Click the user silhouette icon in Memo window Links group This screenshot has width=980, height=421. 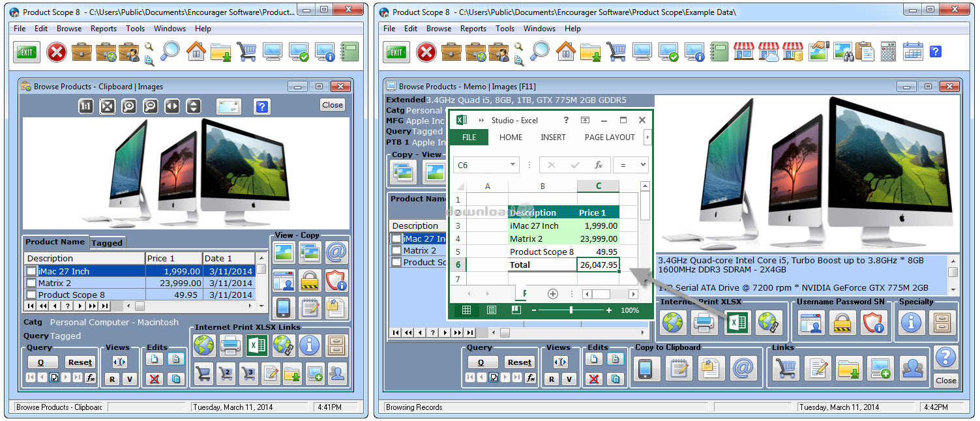pos(913,368)
